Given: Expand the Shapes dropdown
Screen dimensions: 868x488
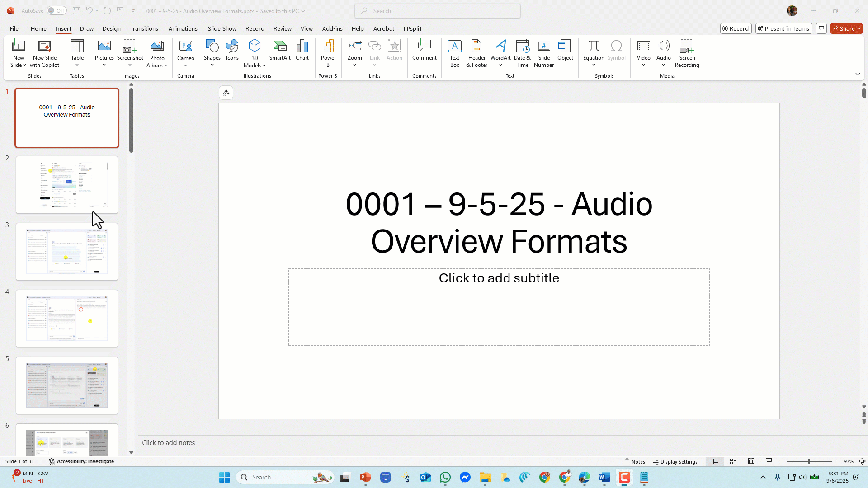Looking at the screenshot, I should pyautogui.click(x=212, y=65).
